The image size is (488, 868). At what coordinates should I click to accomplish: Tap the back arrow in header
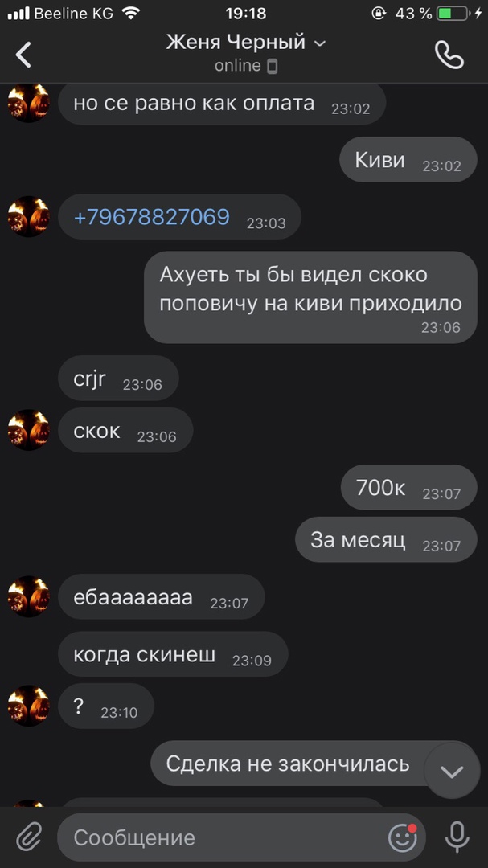pos(23,55)
